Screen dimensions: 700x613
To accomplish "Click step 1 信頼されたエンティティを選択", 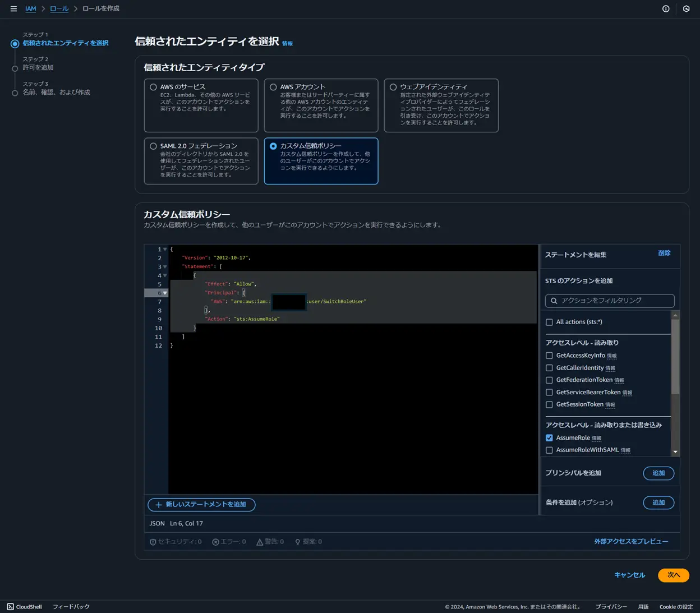I will [66, 43].
